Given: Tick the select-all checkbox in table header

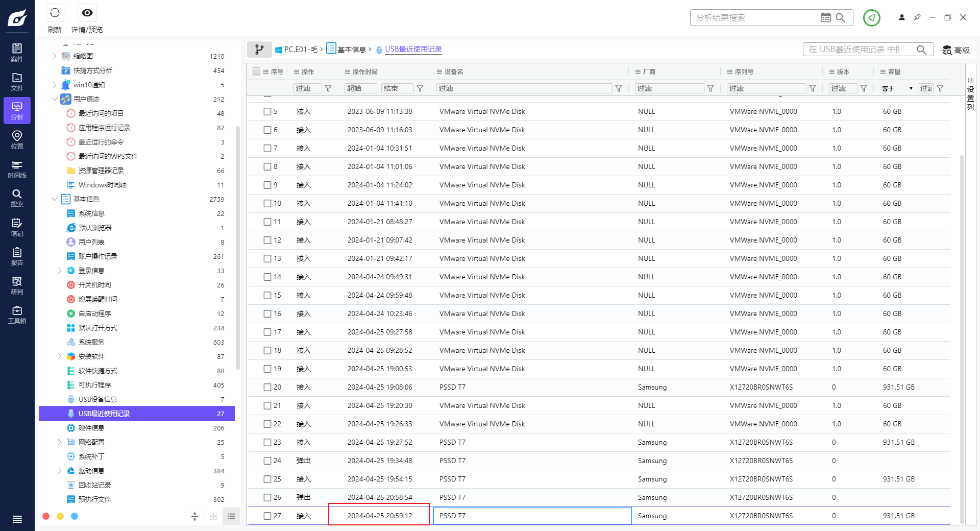Looking at the screenshot, I should [257, 71].
